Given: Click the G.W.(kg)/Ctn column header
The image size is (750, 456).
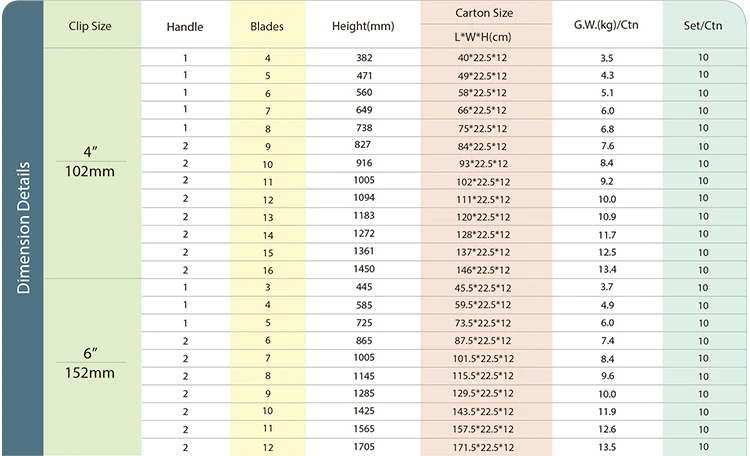Looking at the screenshot, I should point(606,25).
